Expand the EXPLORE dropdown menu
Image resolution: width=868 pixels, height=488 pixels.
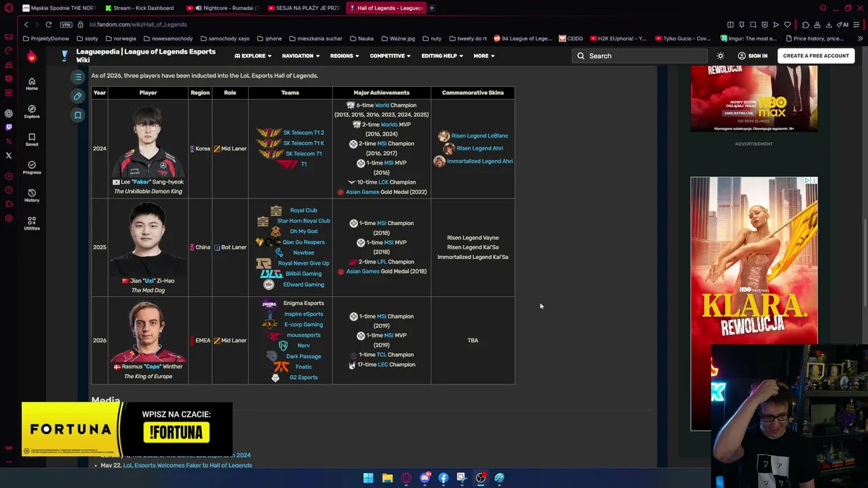[253, 56]
